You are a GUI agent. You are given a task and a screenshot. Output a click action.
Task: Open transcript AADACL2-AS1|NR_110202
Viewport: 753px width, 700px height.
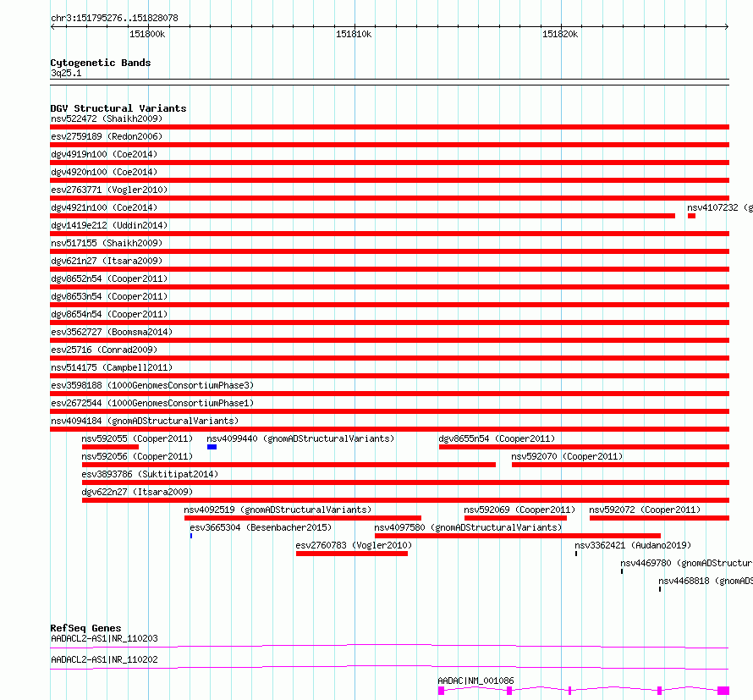pyautogui.click(x=104, y=659)
